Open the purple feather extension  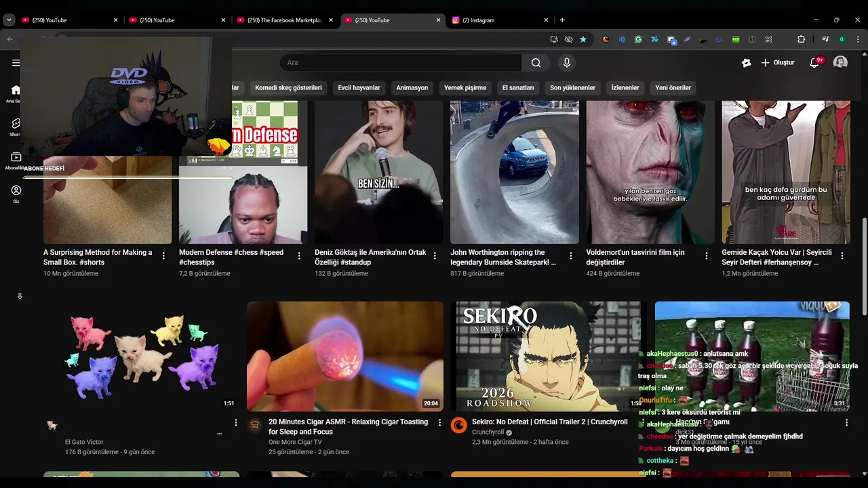pos(687,39)
